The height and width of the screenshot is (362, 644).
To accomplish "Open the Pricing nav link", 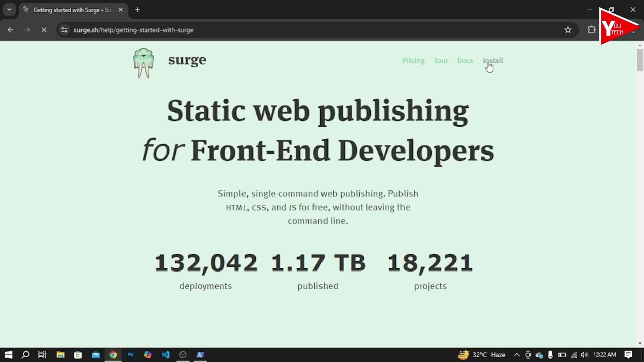I will (x=413, y=60).
